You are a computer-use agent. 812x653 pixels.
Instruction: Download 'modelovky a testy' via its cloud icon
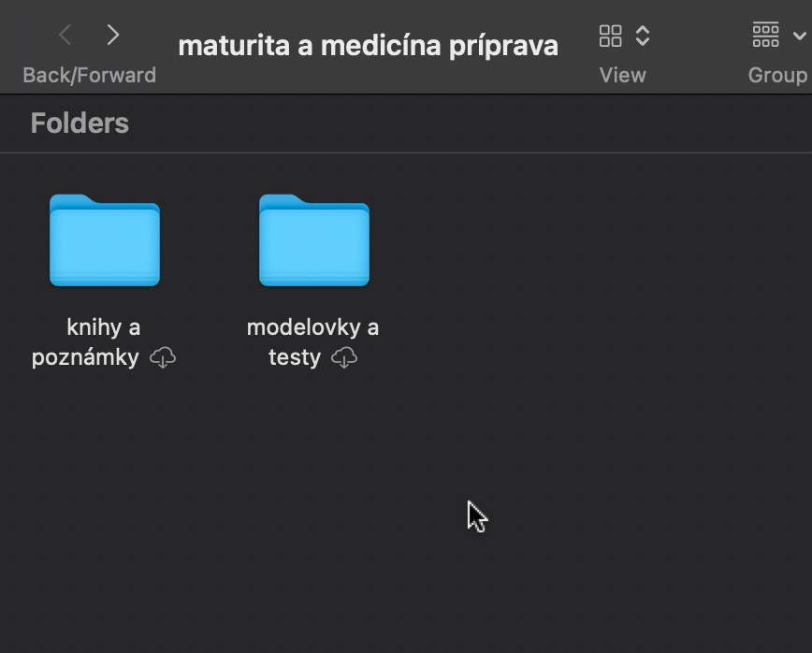(x=344, y=357)
